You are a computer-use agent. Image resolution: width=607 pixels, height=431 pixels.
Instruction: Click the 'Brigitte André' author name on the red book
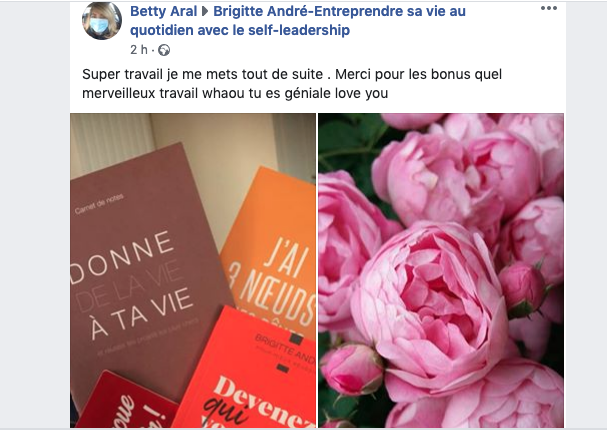click(x=285, y=350)
